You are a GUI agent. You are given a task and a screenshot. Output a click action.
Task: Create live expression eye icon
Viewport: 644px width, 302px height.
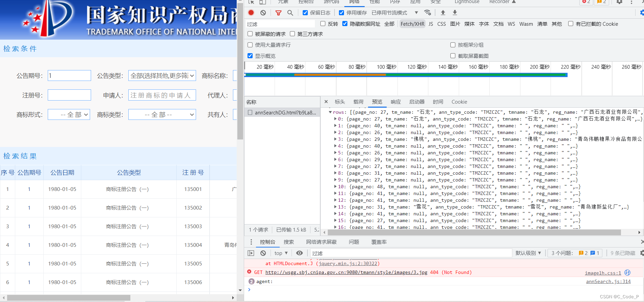click(x=299, y=253)
